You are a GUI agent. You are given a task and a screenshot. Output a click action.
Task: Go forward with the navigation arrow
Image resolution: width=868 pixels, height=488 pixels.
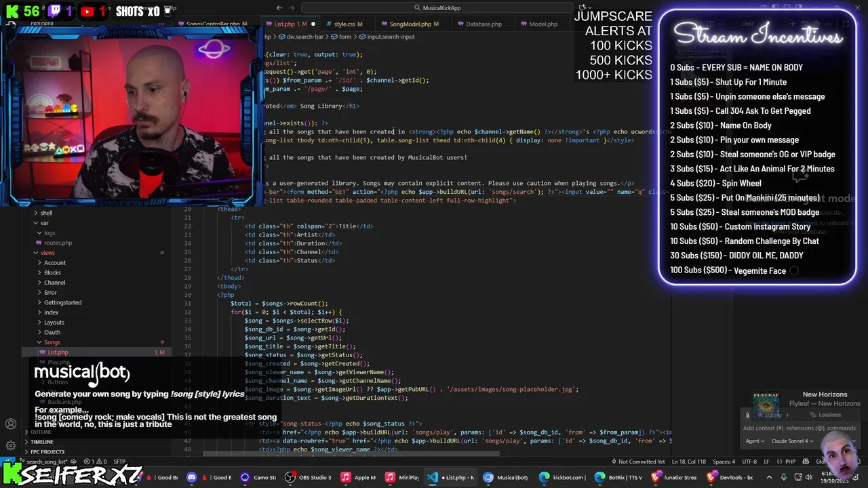tap(292, 8)
